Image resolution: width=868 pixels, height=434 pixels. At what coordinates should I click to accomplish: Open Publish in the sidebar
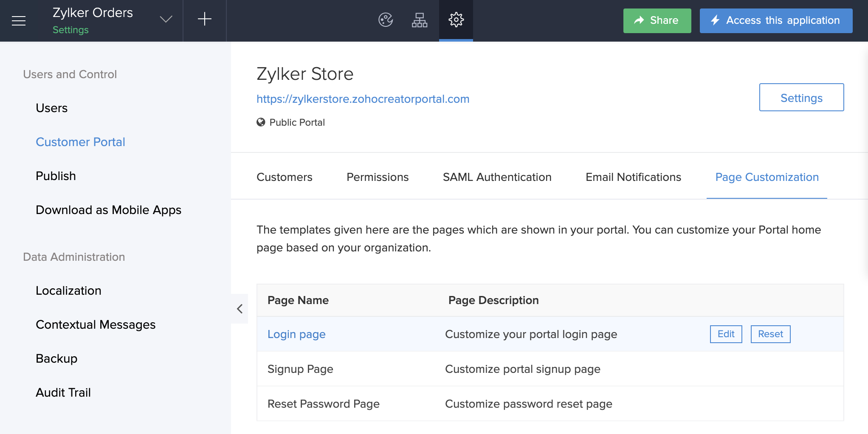pos(56,175)
